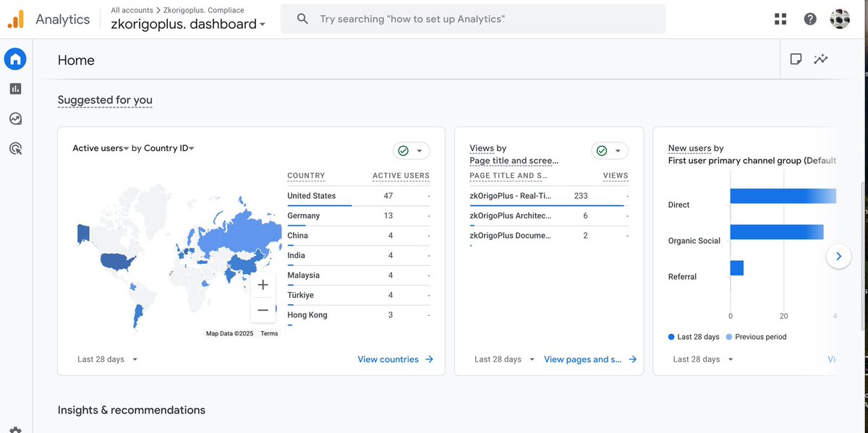Screen dimensions: 868x433
Task: Click the COUNTRY column header
Action: (306, 176)
